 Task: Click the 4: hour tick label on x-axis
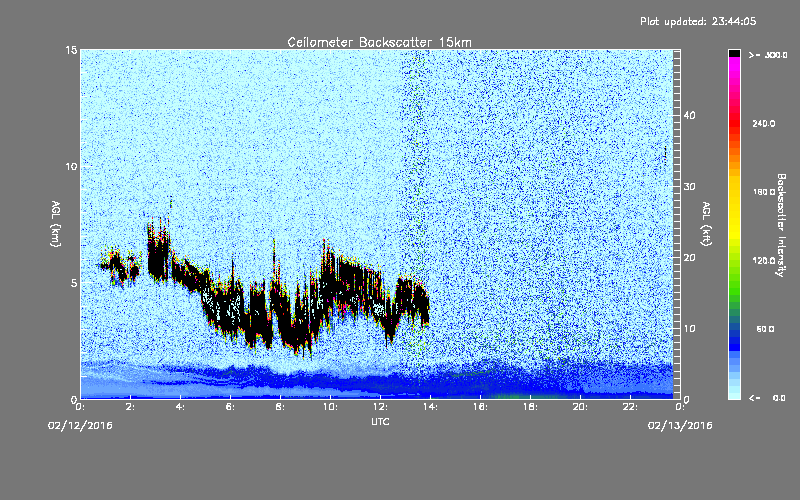181,407
